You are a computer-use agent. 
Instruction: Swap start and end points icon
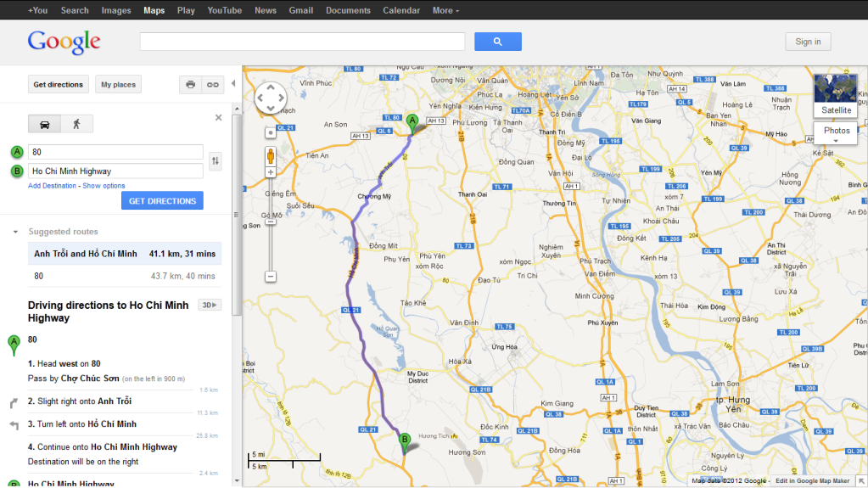[216, 161]
